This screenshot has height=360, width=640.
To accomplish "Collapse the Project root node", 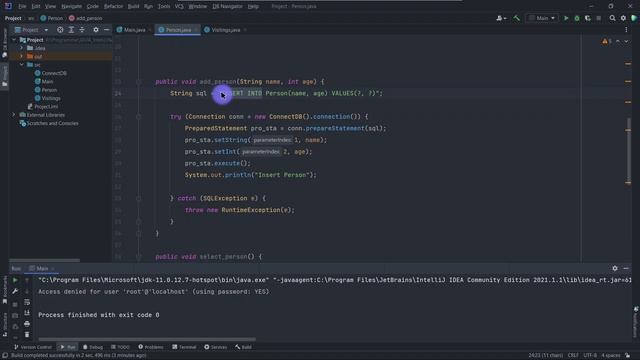I will tap(14, 40).
